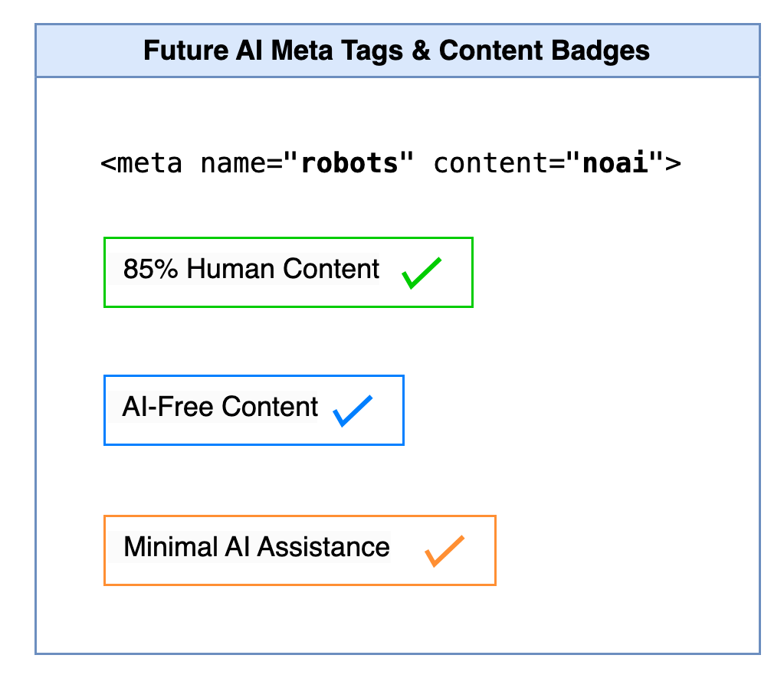Click the ampersand in the title
This screenshot has height=678, width=784.
[421, 51]
